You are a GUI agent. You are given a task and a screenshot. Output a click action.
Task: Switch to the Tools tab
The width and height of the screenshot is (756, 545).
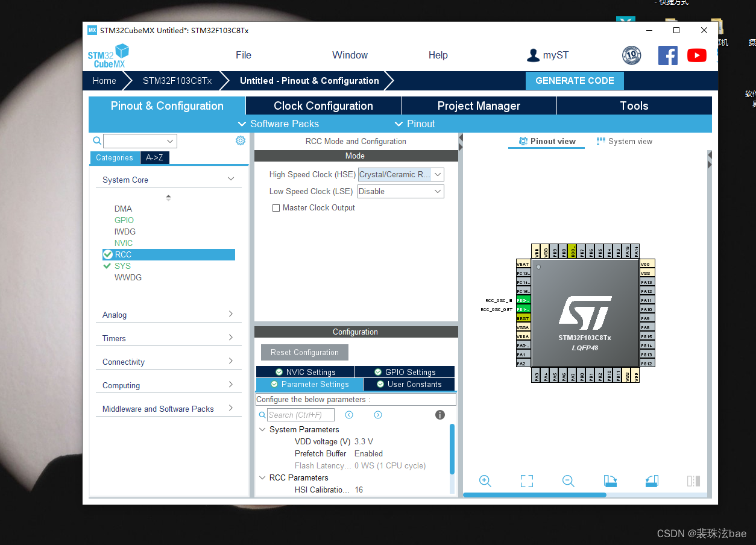point(634,106)
